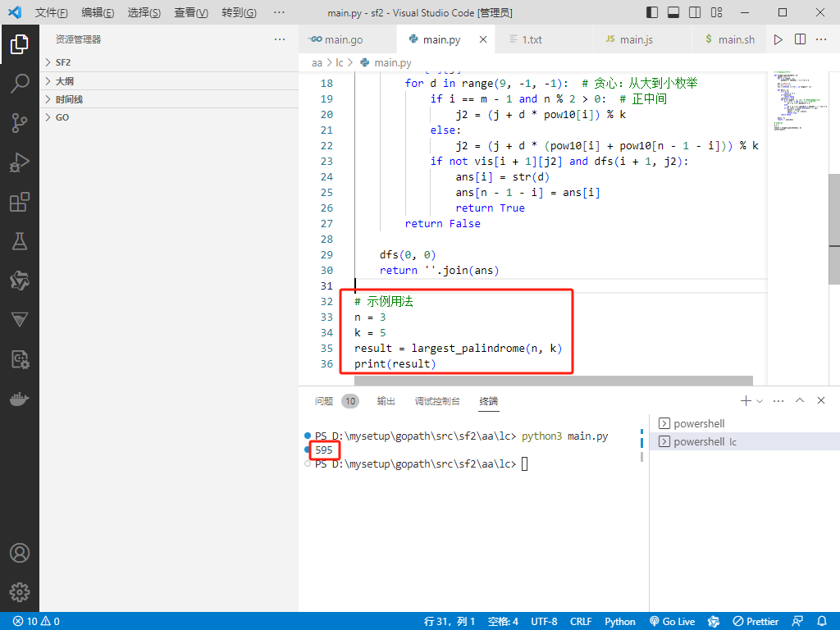The width and height of the screenshot is (840, 630).
Task: Toggle the primary side bar layout icon
Action: [652, 12]
